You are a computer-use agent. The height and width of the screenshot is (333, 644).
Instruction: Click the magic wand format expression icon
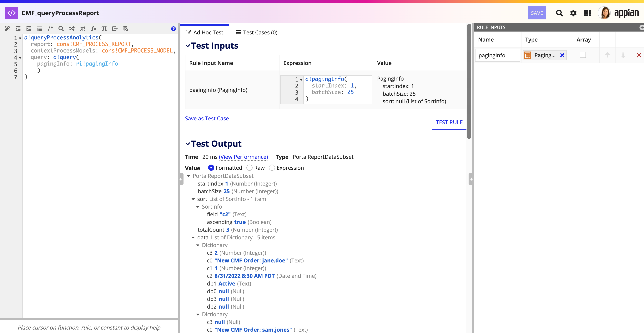coord(7,29)
